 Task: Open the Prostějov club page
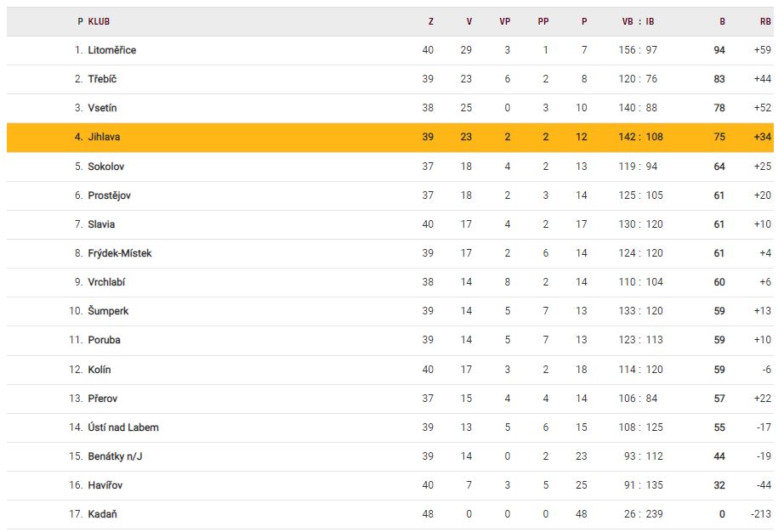point(109,195)
